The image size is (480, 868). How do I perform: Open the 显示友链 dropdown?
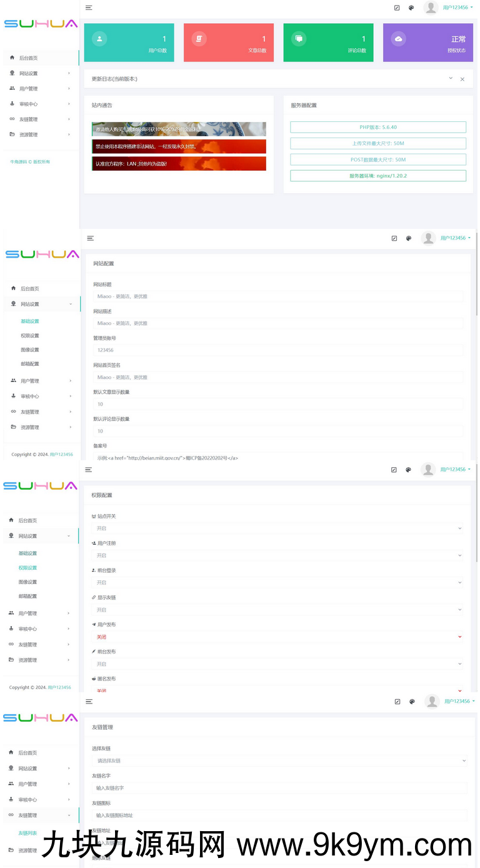tap(279, 610)
